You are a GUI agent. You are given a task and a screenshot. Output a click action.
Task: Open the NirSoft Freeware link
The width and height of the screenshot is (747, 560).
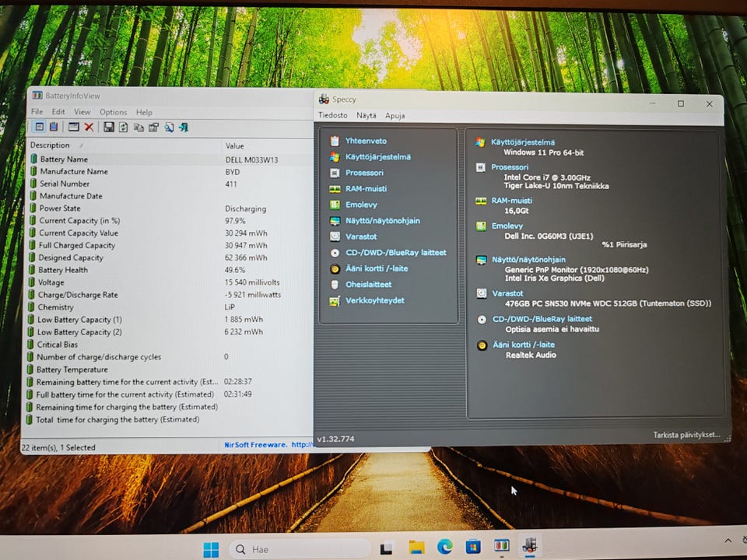pos(255,445)
